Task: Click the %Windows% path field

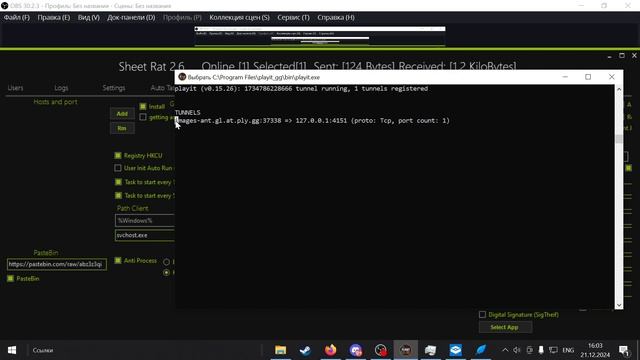Action: point(144,220)
